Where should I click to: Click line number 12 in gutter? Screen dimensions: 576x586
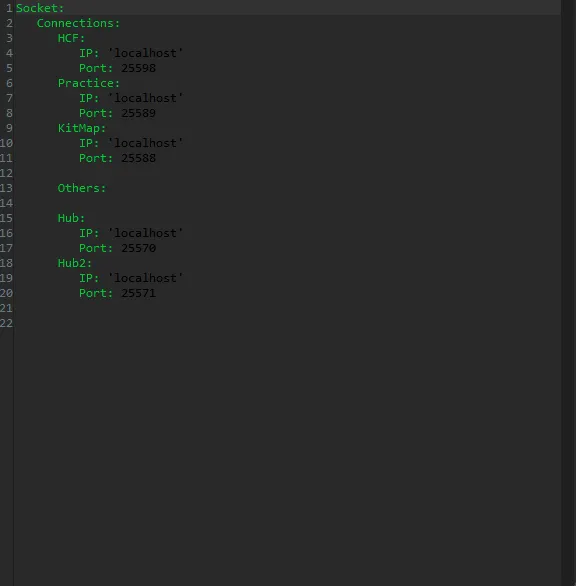pos(6,173)
